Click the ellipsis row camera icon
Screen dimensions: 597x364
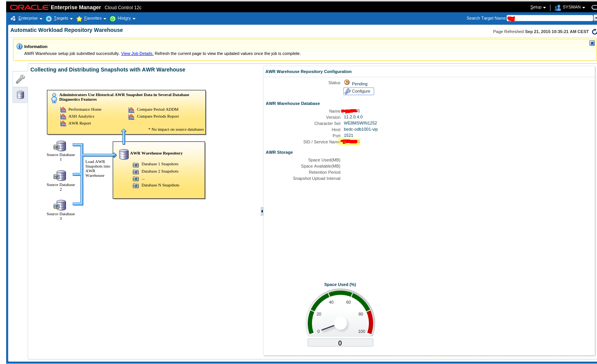click(x=136, y=179)
